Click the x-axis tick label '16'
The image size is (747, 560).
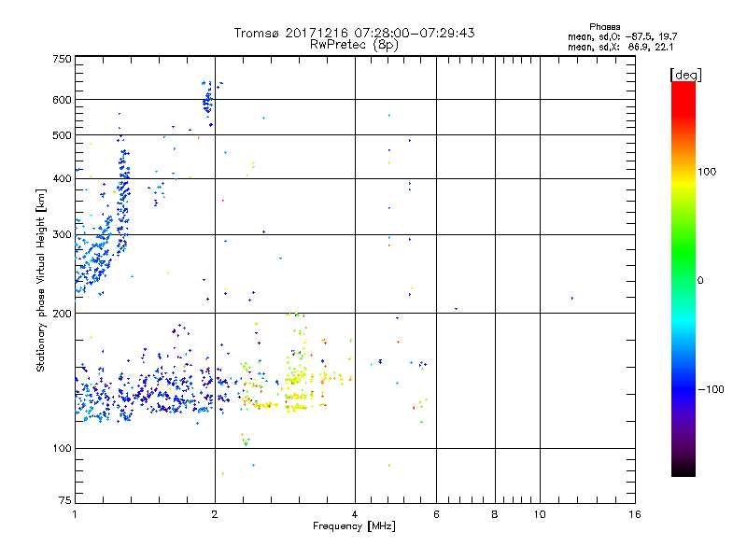click(635, 514)
